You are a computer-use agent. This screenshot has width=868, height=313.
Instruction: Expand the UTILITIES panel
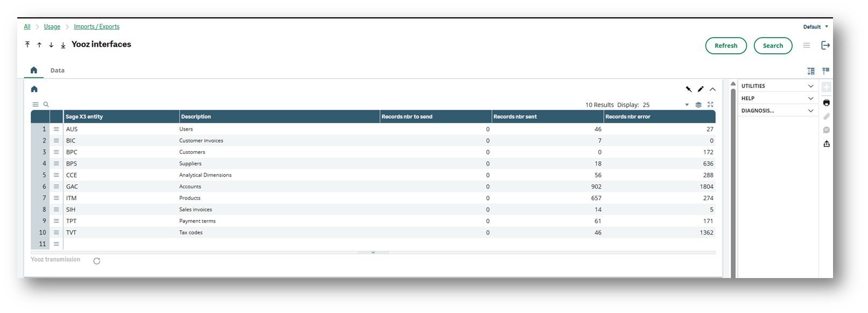pyautogui.click(x=778, y=86)
